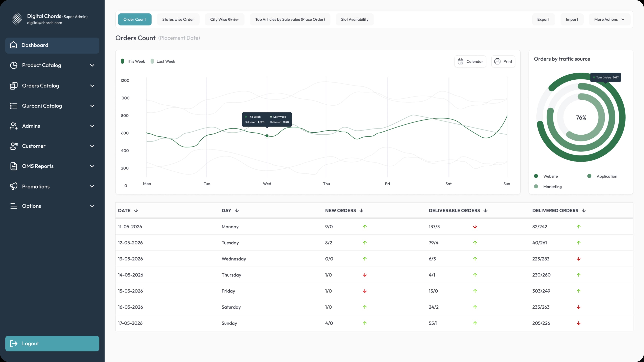This screenshot has width=644, height=362.
Task: Click the Promotions megaphone icon
Action: 13,186
